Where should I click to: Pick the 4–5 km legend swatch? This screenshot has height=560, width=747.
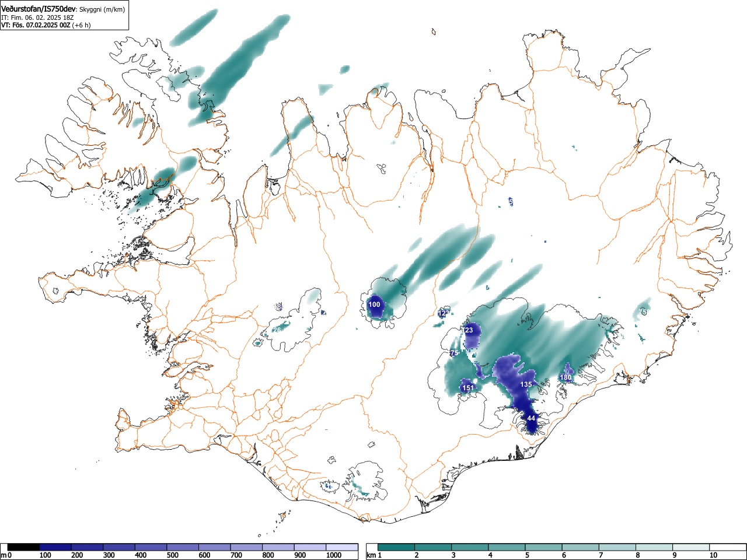pos(507,547)
